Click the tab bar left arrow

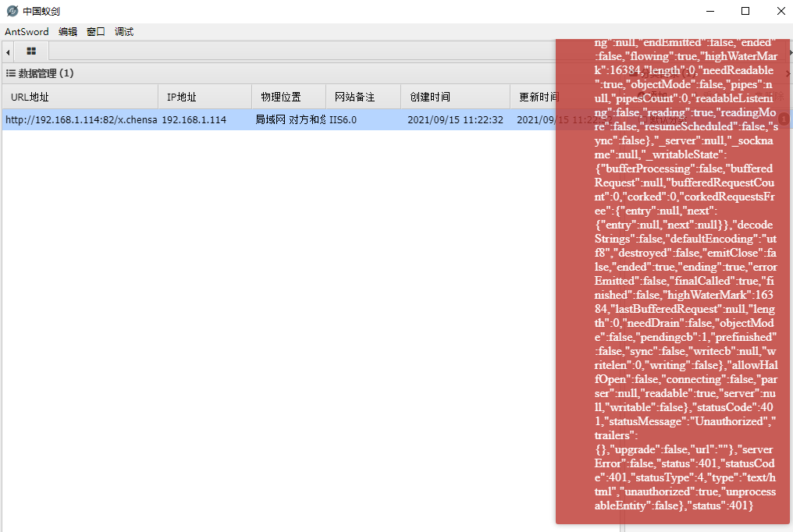pos(8,52)
